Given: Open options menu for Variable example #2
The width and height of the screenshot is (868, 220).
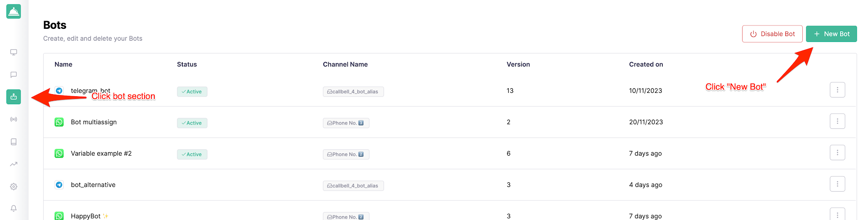Looking at the screenshot, I should [x=837, y=153].
